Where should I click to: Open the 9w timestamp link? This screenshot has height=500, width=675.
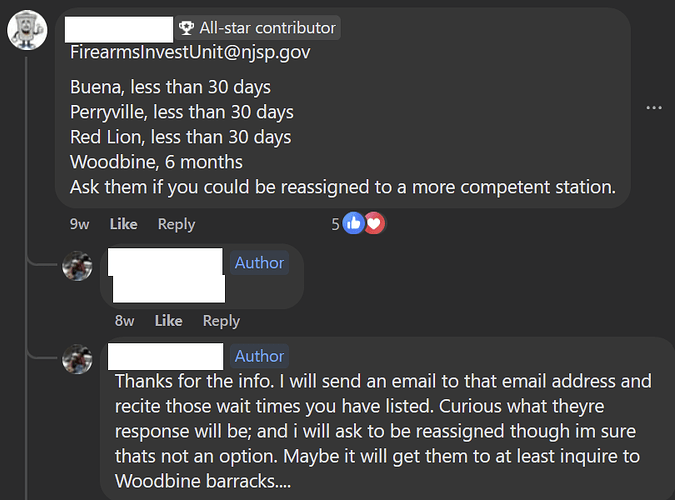coord(80,224)
